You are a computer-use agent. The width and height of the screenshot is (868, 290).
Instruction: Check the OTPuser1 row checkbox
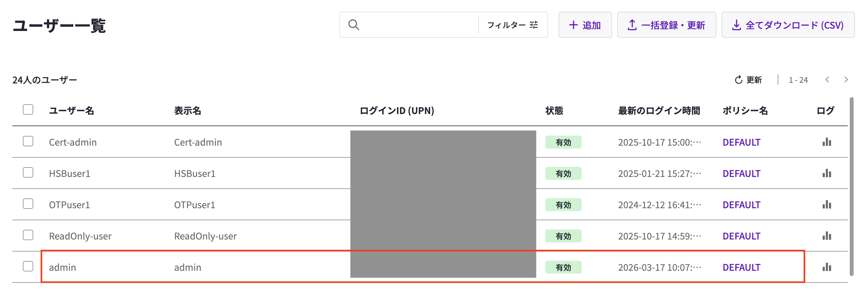click(28, 204)
